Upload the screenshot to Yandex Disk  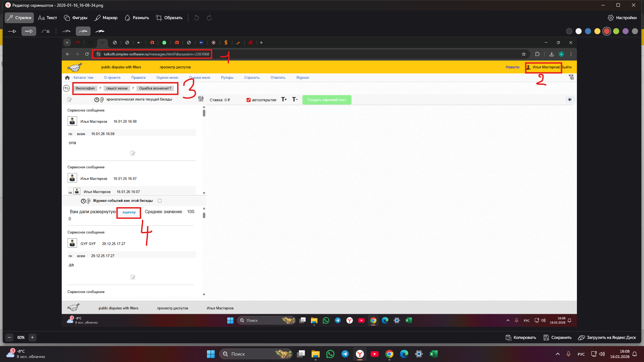pos(607,338)
